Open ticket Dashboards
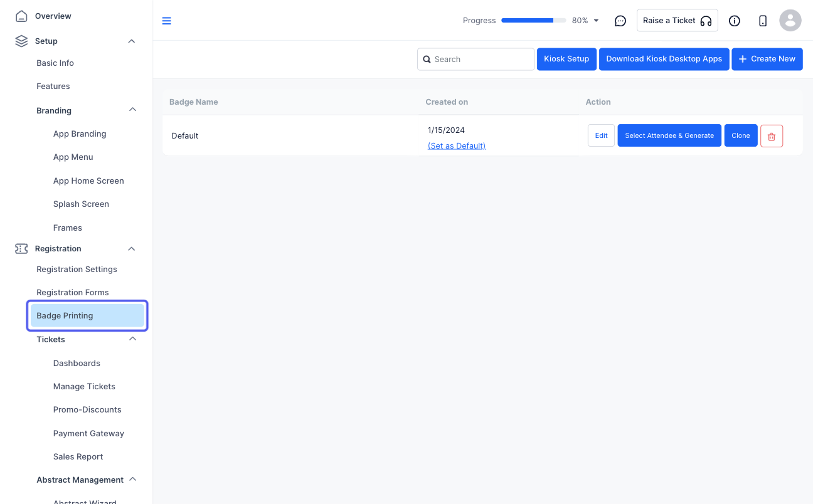This screenshot has width=813, height=504. click(77, 364)
